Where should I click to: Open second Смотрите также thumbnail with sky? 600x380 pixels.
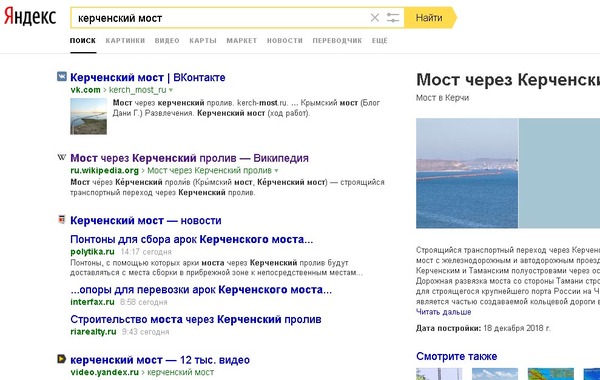(495, 374)
